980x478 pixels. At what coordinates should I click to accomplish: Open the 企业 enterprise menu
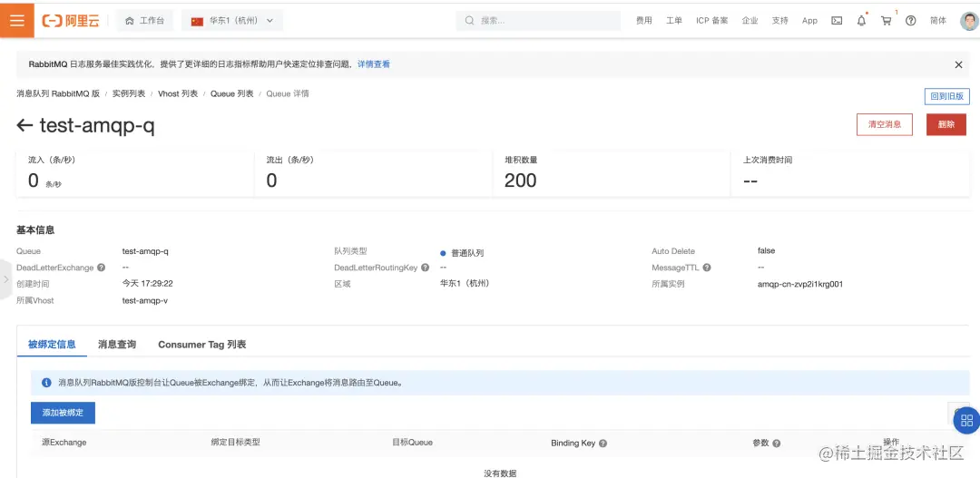[x=750, y=21]
